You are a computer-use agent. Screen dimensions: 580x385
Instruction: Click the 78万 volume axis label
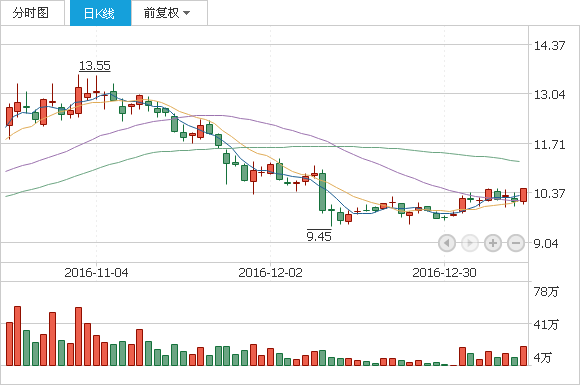tap(546, 291)
